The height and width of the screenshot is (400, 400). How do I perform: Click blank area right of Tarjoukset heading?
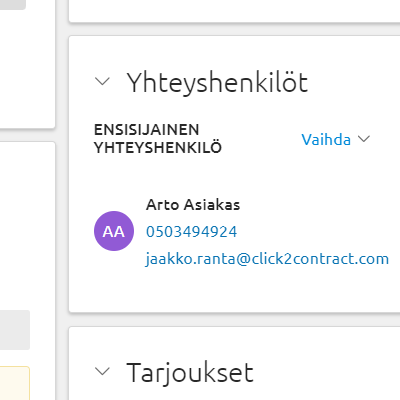click(327, 373)
